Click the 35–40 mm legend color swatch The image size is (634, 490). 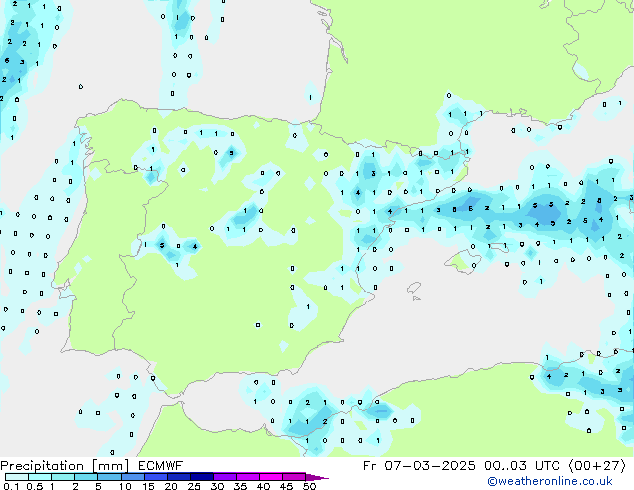[247, 477]
